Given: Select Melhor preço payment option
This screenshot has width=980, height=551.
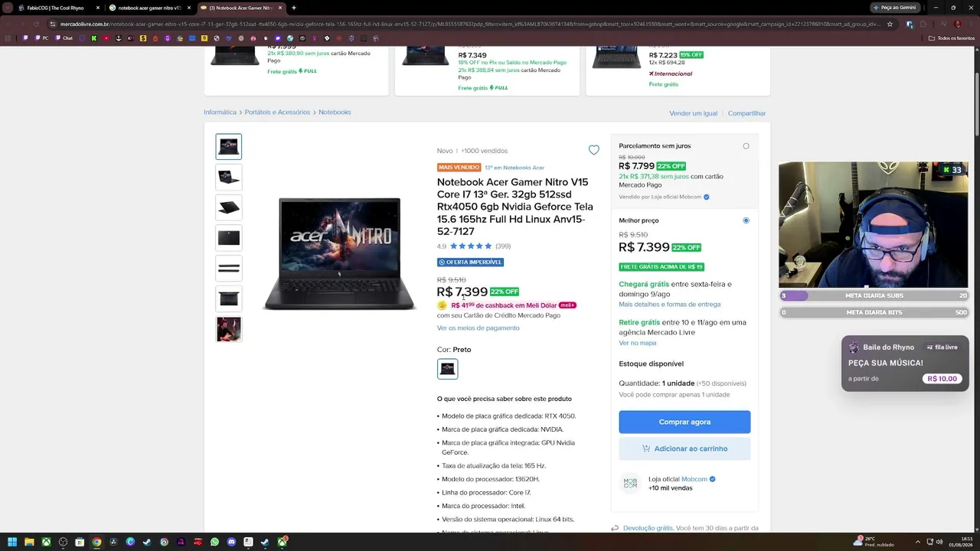Looking at the screenshot, I should 746,220.
